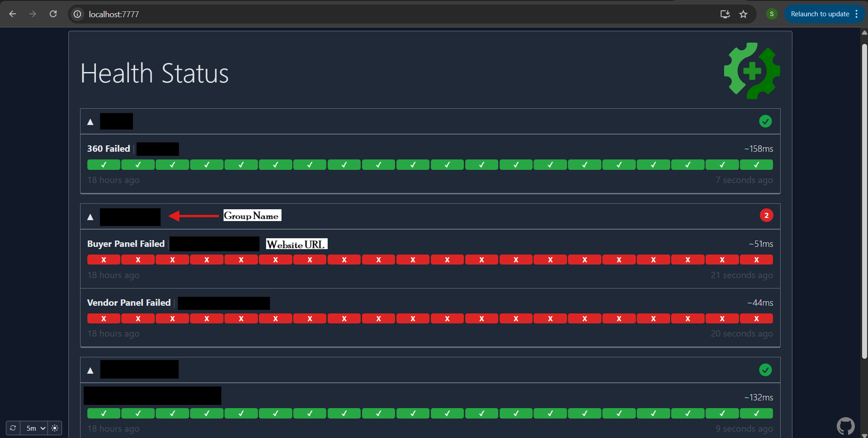
Task: Click the ~44ms response time
Action: [760, 303]
